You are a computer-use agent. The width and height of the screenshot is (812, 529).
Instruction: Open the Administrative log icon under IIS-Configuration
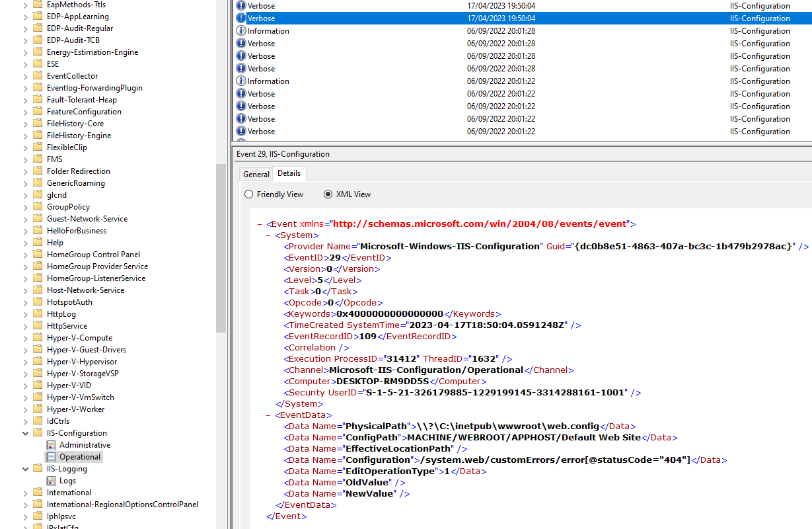pyautogui.click(x=51, y=445)
